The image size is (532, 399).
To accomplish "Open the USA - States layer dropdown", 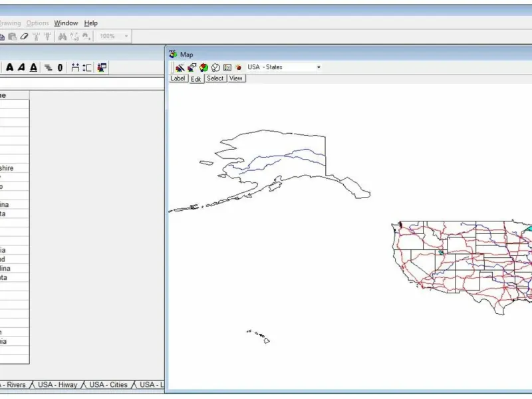I will point(319,67).
